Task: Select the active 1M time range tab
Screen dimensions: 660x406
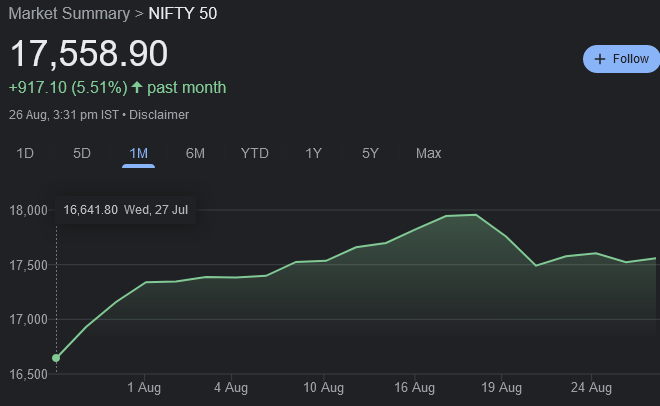Action: (x=139, y=153)
